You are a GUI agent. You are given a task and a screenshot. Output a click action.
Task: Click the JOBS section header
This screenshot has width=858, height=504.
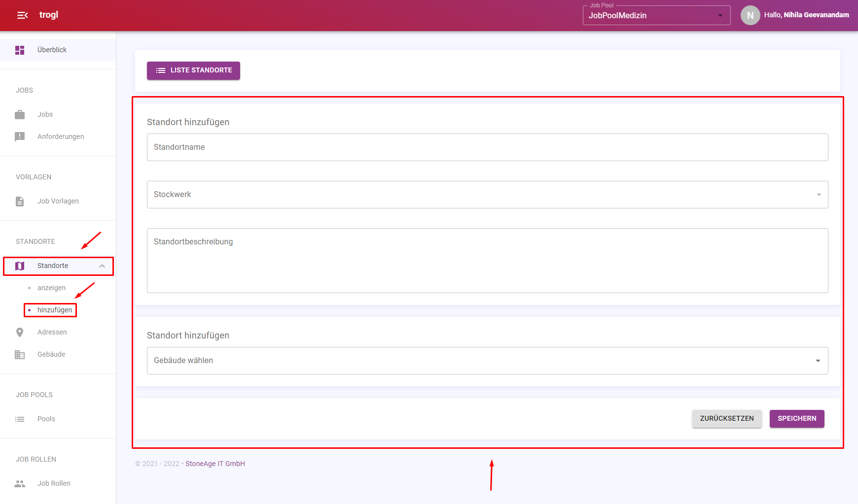24,90
